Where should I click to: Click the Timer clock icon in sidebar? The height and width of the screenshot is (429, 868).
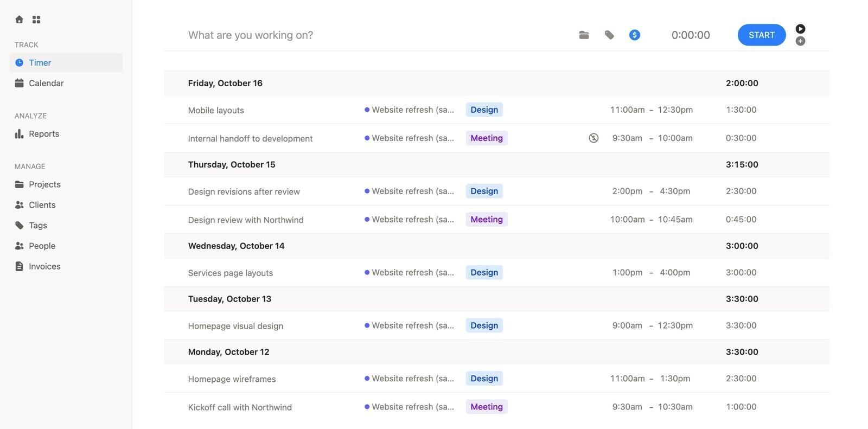tap(19, 62)
